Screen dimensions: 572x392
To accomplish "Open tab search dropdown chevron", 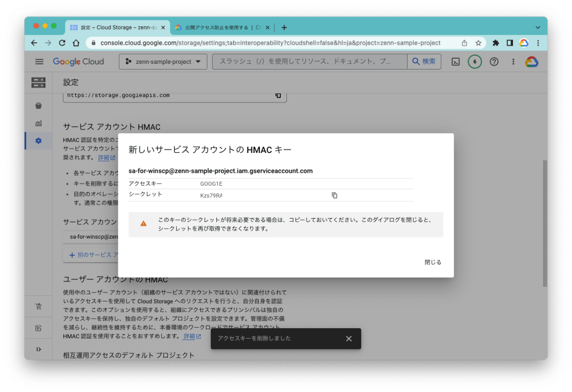I will (x=538, y=28).
